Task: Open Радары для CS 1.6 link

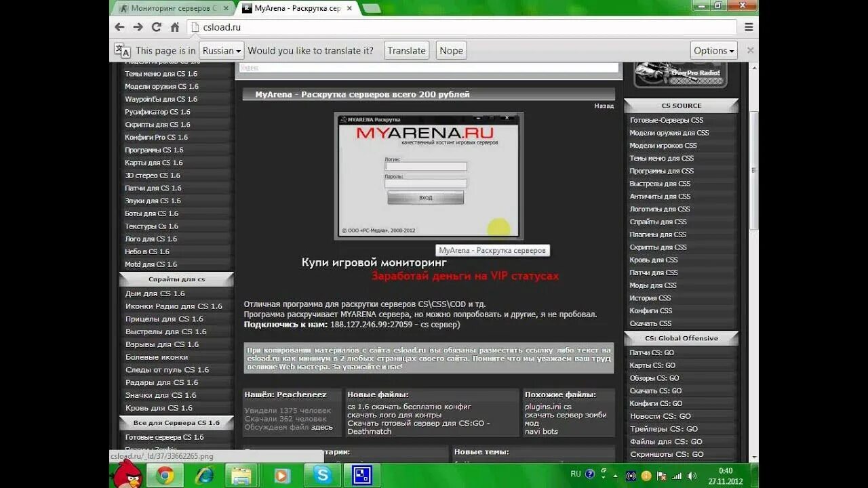Action: click(x=161, y=382)
